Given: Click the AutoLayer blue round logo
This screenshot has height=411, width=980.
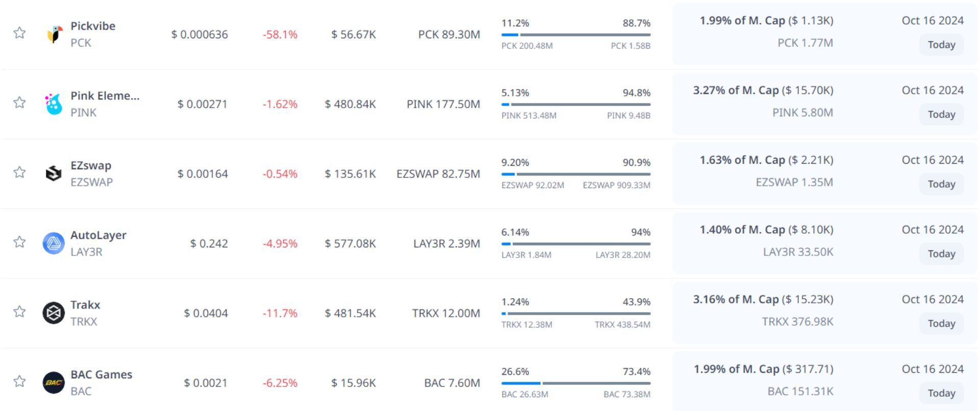Looking at the screenshot, I should (54, 243).
